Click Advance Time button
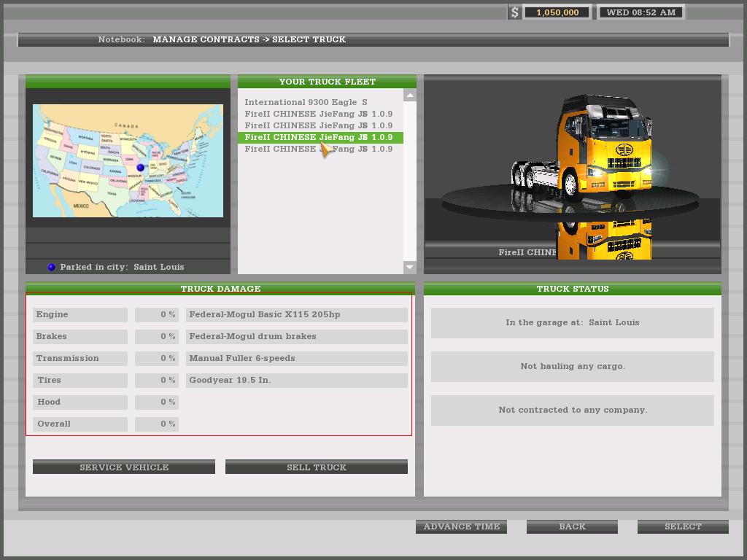 click(x=461, y=526)
